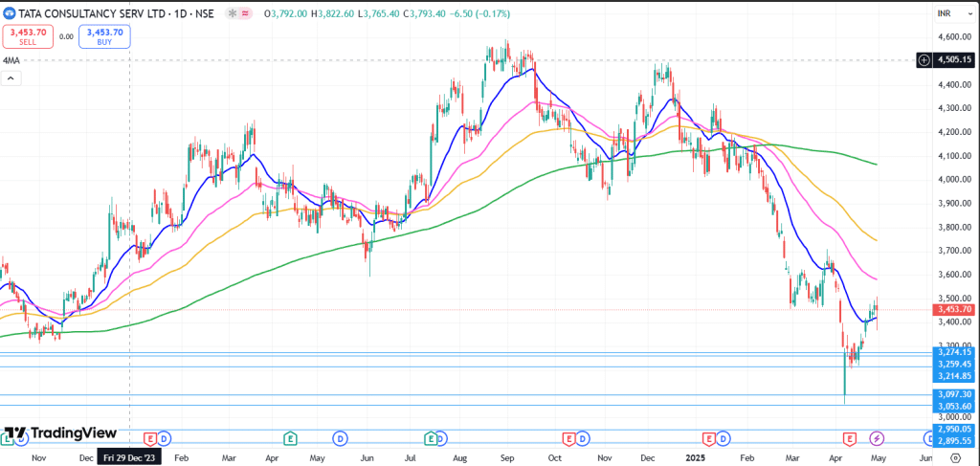Open the red earnings E marker above Oct
Image resolution: width=980 pixels, height=466 pixels.
coord(569,439)
